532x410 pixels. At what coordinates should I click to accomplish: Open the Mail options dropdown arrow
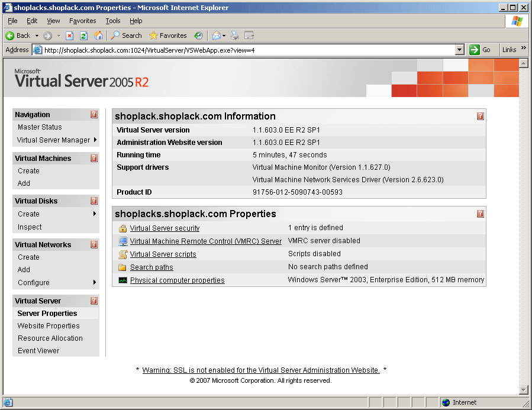click(224, 35)
